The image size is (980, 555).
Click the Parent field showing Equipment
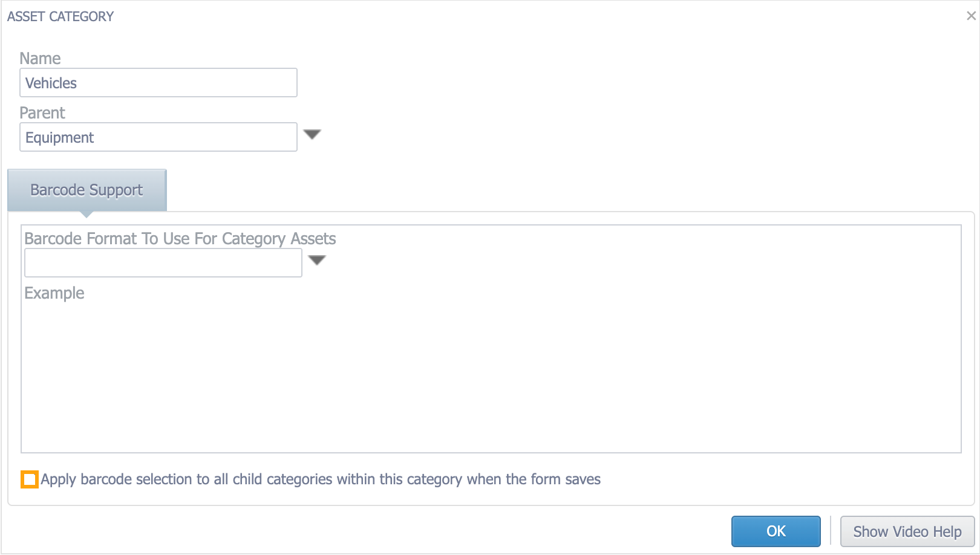(x=157, y=137)
